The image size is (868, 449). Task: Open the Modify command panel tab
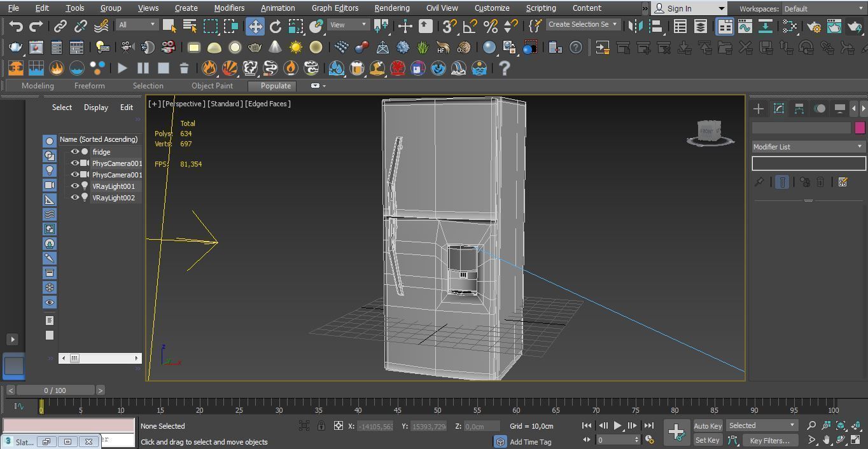click(x=779, y=109)
